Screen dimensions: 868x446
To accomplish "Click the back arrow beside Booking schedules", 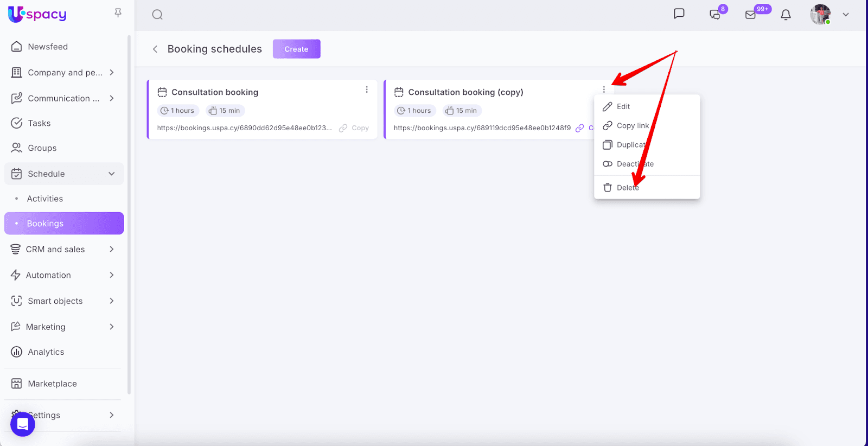I will point(155,49).
